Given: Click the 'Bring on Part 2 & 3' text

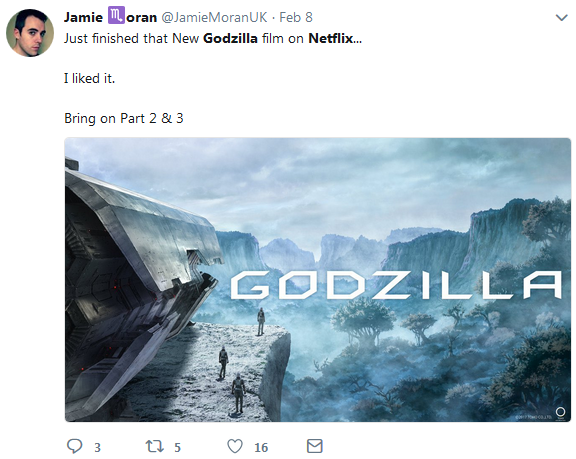Looking at the screenshot, I should point(124,118).
